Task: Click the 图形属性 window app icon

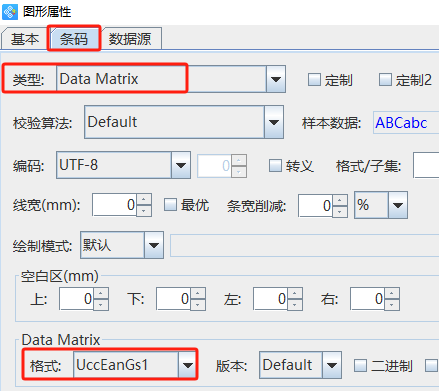Action: tap(10, 12)
